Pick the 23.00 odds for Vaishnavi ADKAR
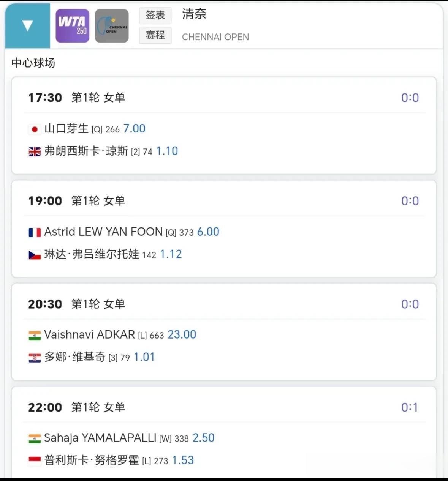The image size is (448, 481). [x=182, y=334]
